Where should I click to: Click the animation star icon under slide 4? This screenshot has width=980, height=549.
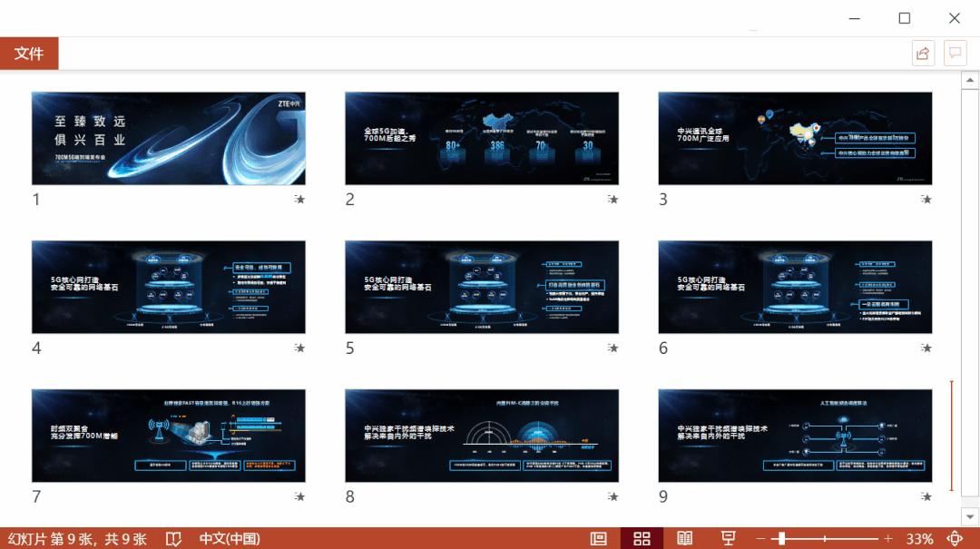coord(299,348)
